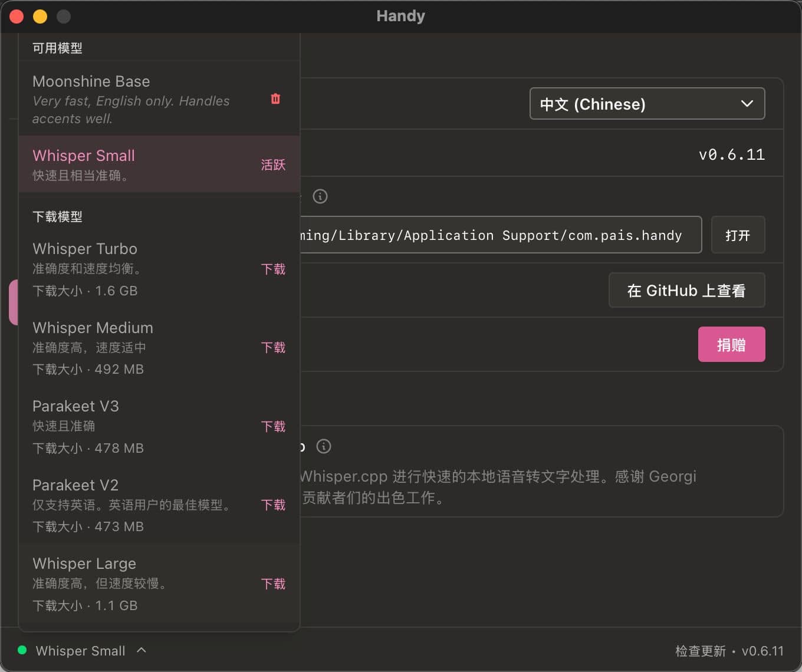Download the Parakeet V3 model

pos(273,427)
